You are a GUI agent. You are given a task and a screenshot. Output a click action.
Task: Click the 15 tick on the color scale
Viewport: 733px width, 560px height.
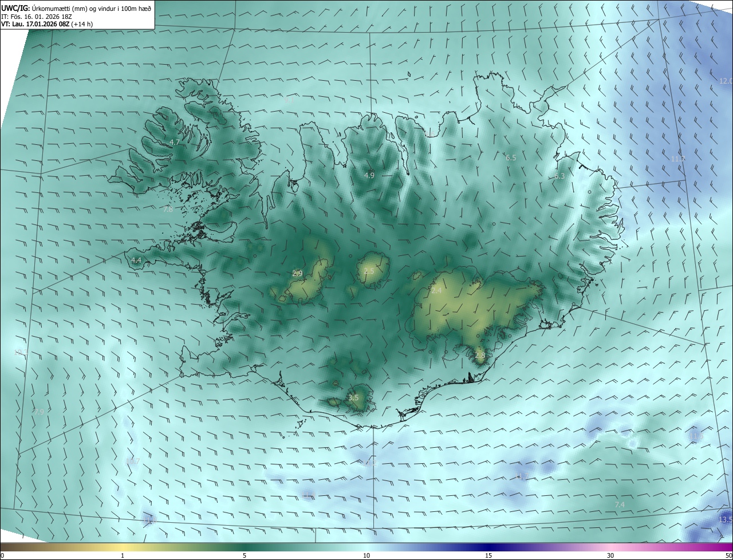click(488, 555)
